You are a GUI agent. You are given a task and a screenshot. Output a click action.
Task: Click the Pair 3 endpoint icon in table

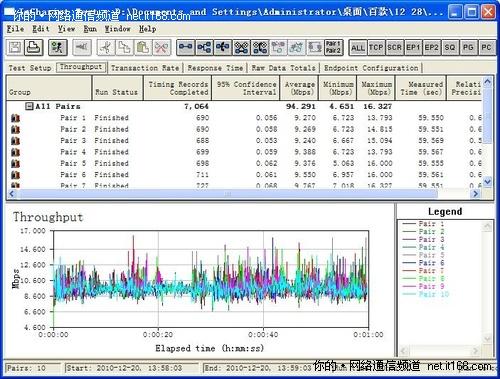tap(15, 141)
